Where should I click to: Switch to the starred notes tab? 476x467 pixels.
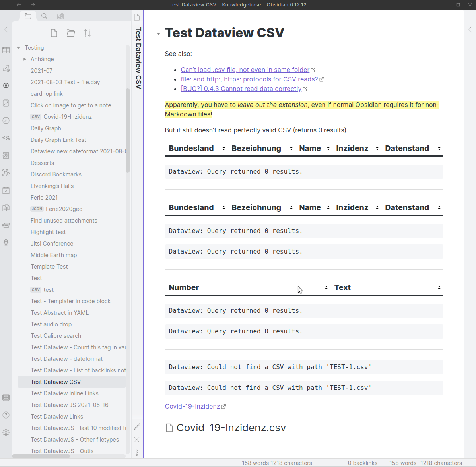[x=61, y=16]
